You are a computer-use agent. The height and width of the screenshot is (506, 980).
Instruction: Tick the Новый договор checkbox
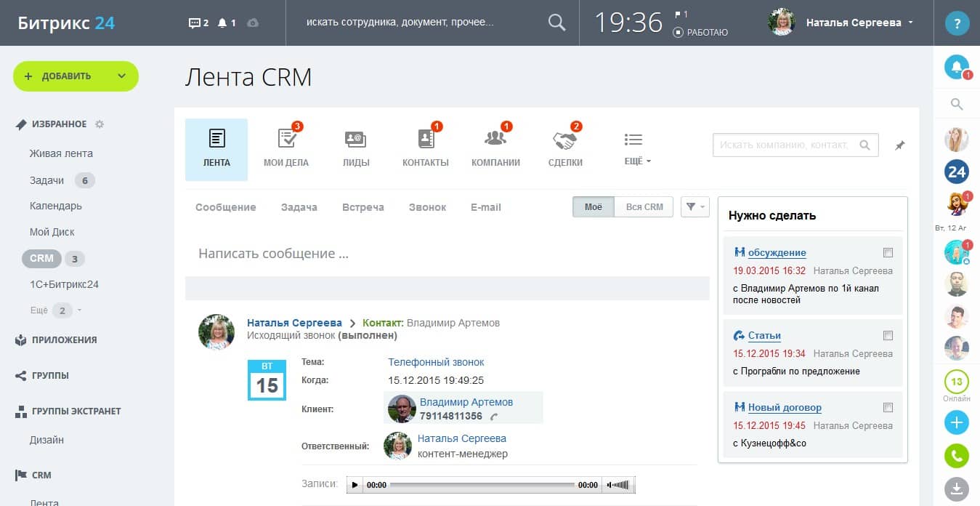click(x=888, y=408)
